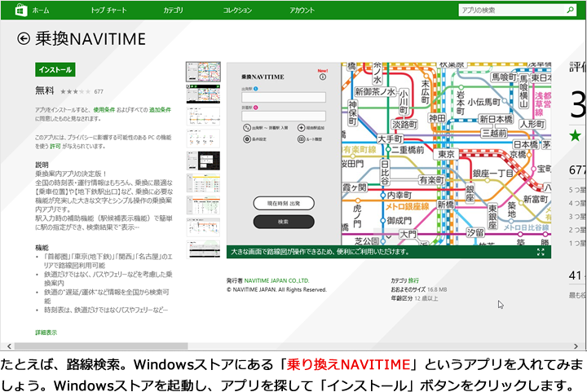Open the カテゴリ menu

pos(174,11)
